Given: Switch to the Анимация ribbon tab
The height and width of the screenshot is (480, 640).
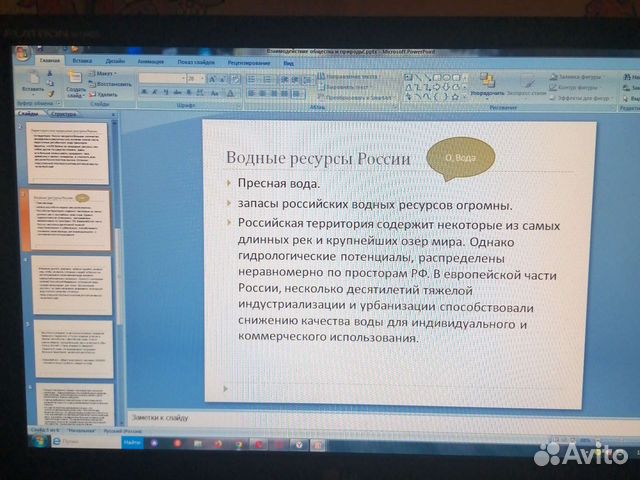Looking at the screenshot, I should (x=151, y=61).
